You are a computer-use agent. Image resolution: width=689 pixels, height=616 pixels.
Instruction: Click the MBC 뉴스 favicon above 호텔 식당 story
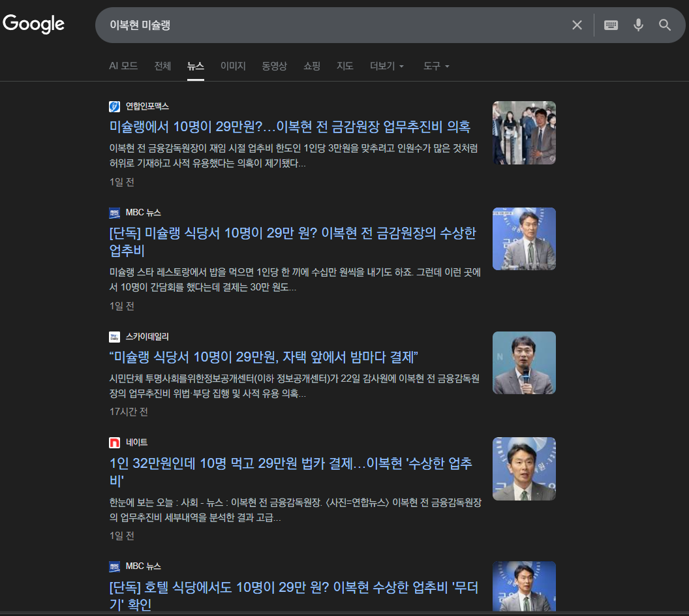(114, 566)
